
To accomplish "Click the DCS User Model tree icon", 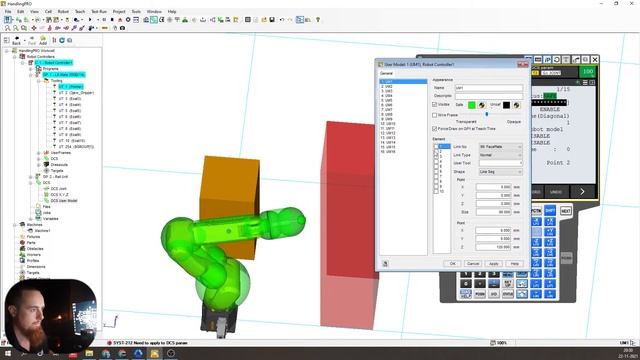I will 46,201.
